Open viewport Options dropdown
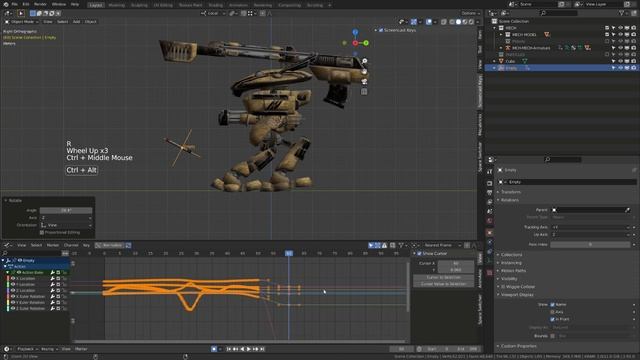 tap(470, 13)
